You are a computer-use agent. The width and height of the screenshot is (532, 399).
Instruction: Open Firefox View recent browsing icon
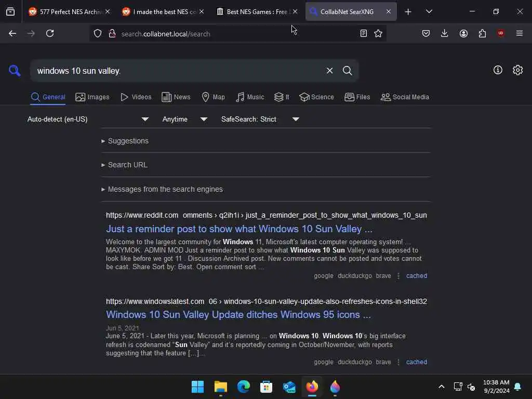click(10, 12)
